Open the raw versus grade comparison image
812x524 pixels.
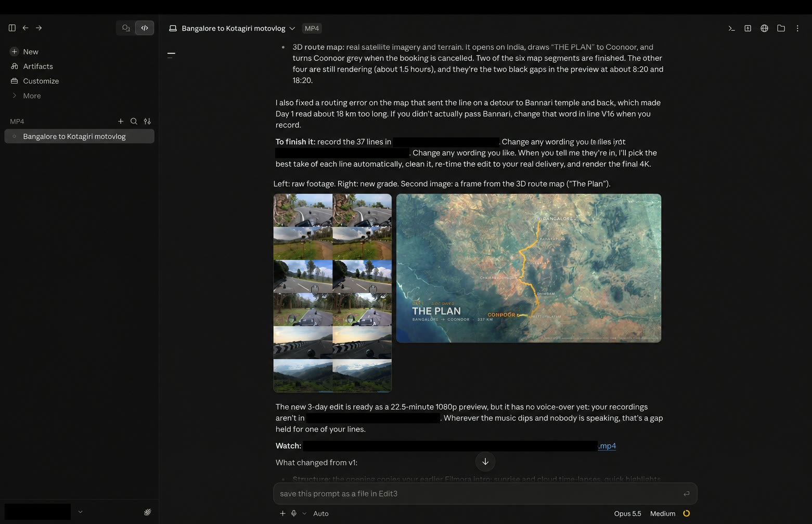[332, 293]
